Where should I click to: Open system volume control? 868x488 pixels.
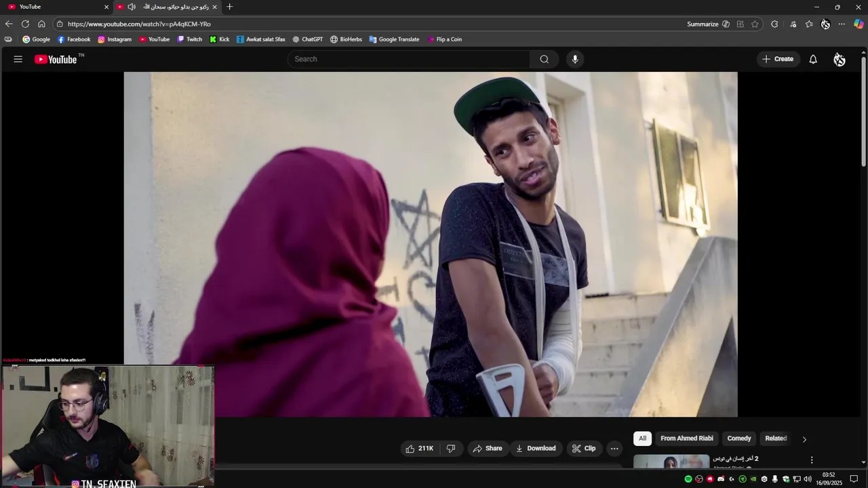[808, 479]
